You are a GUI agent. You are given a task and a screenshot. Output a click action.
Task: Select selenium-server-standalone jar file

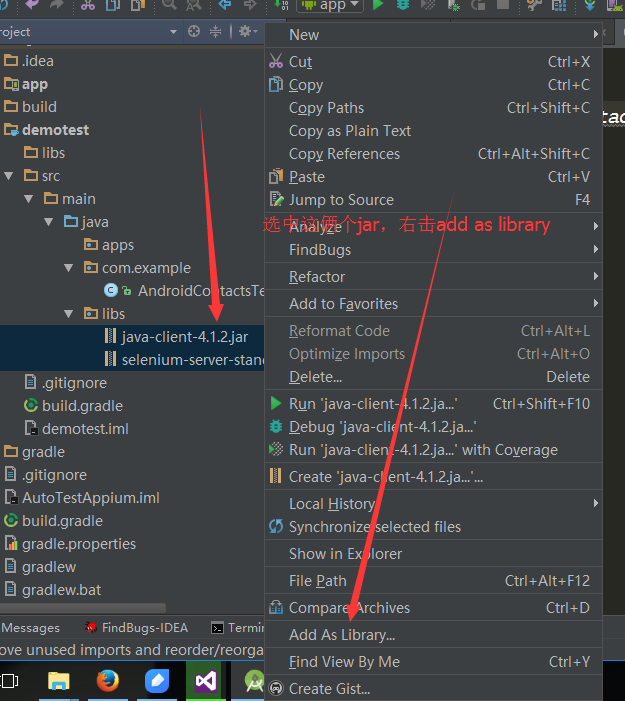[193, 360]
